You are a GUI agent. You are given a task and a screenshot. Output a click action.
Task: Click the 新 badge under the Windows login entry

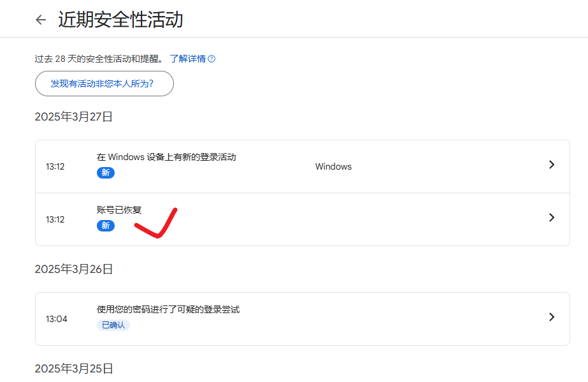pyautogui.click(x=106, y=173)
